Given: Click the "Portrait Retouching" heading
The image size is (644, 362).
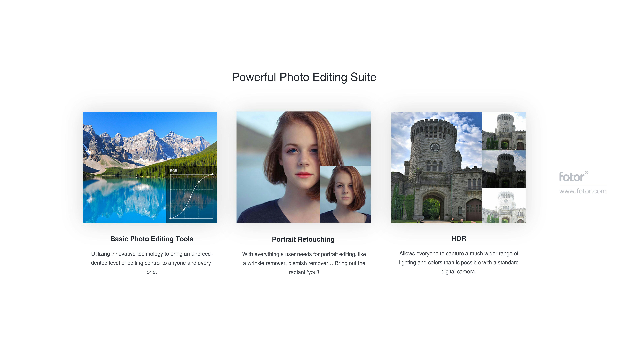Looking at the screenshot, I should (x=303, y=239).
